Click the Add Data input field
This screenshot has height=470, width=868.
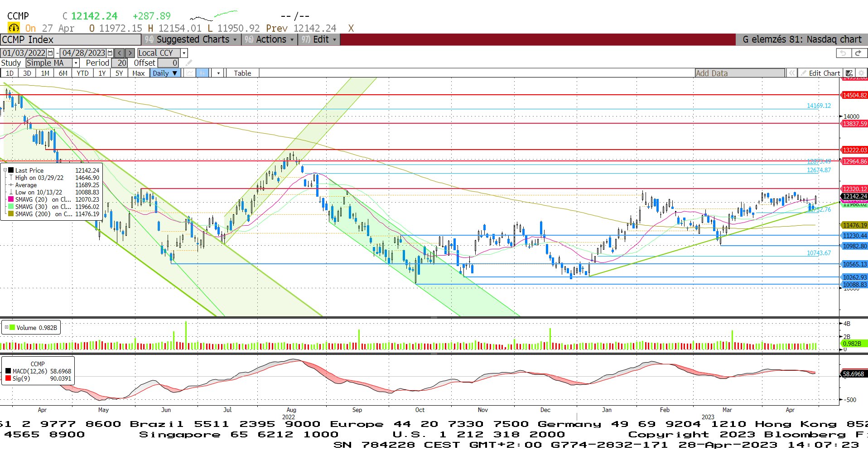[x=740, y=73]
